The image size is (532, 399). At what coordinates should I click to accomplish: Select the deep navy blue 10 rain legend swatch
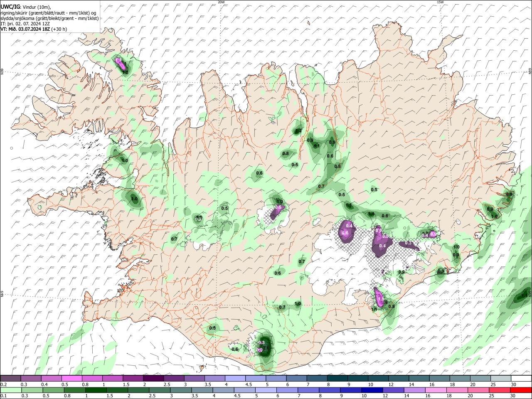372,390
